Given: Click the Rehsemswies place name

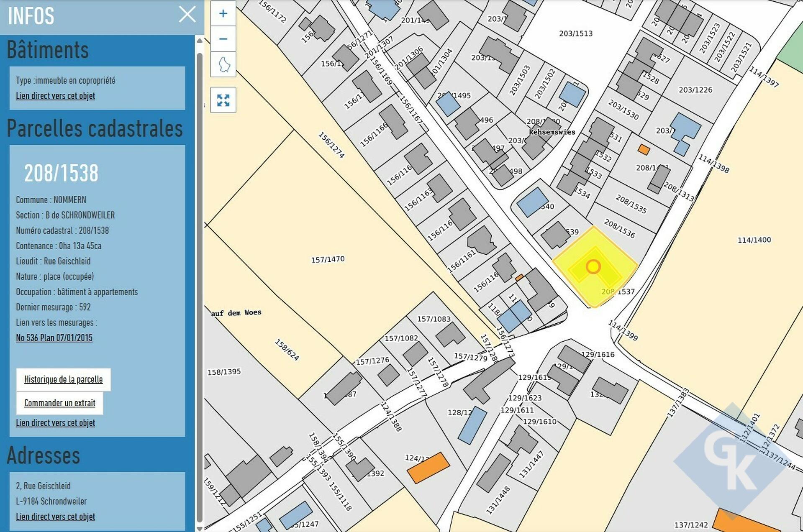Looking at the screenshot, I should point(552,132).
